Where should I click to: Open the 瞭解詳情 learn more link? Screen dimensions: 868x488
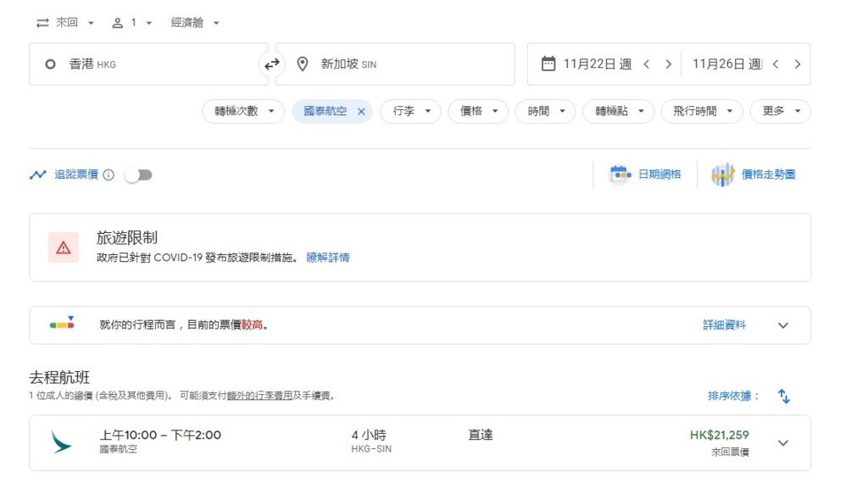(328, 258)
